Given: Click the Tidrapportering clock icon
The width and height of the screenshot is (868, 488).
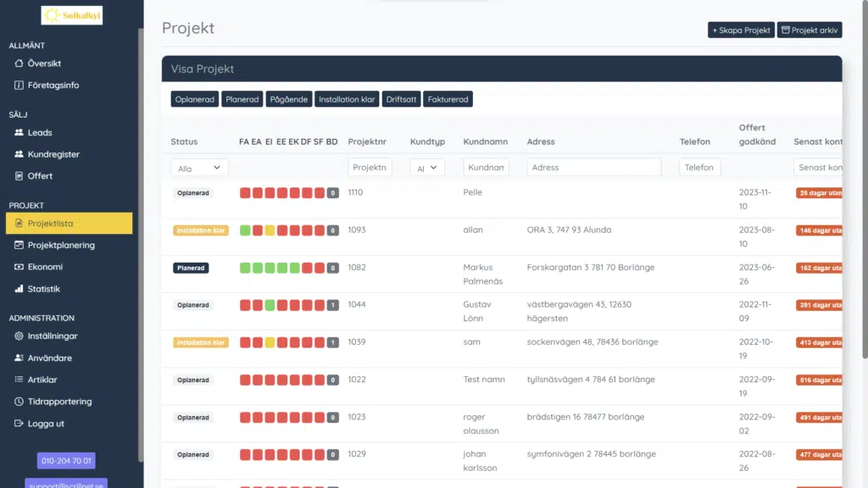Looking at the screenshot, I should (x=19, y=401).
